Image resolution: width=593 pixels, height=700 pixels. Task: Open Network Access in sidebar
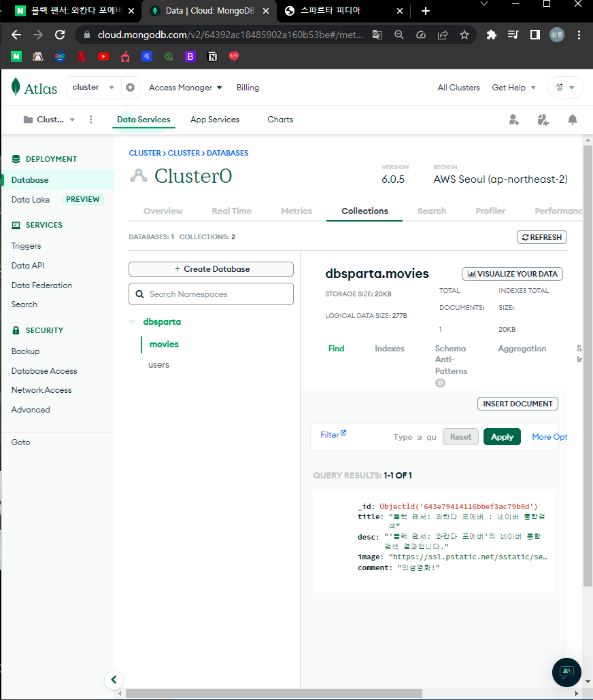coord(41,389)
